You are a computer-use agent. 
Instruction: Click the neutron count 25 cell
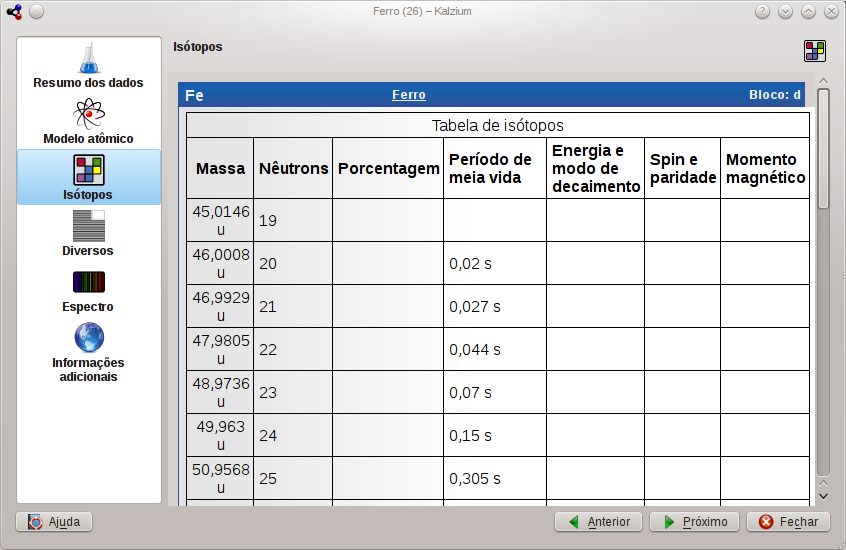pyautogui.click(x=293, y=478)
